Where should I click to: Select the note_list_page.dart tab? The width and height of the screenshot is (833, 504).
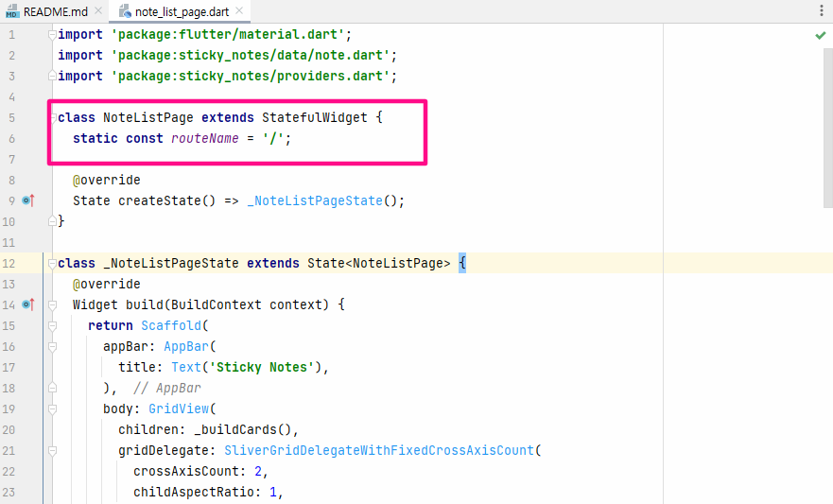[178, 11]
